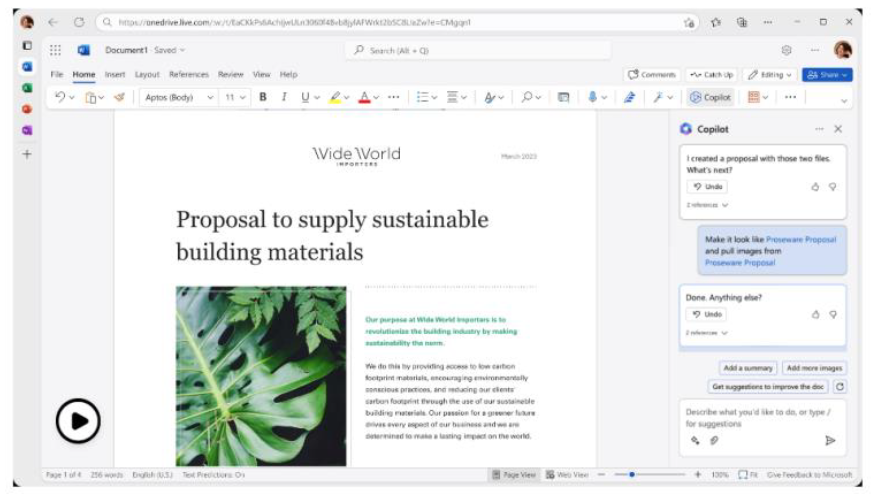Thumbs up the proposal created response
875x504 pixels.
[x=815, y=187]
